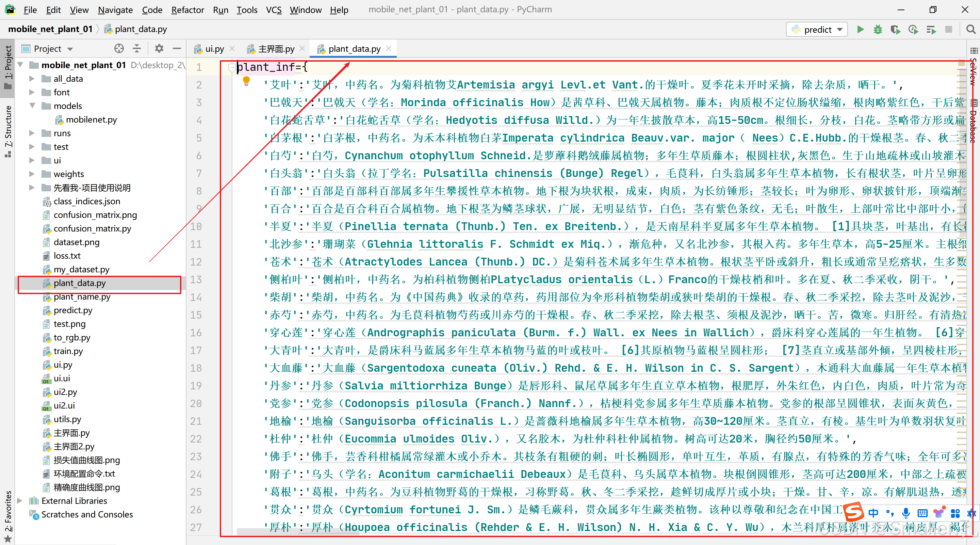Collapse the plant_inf code fold marker
This screenshot has width=980, height=545.
click(231, 67)
